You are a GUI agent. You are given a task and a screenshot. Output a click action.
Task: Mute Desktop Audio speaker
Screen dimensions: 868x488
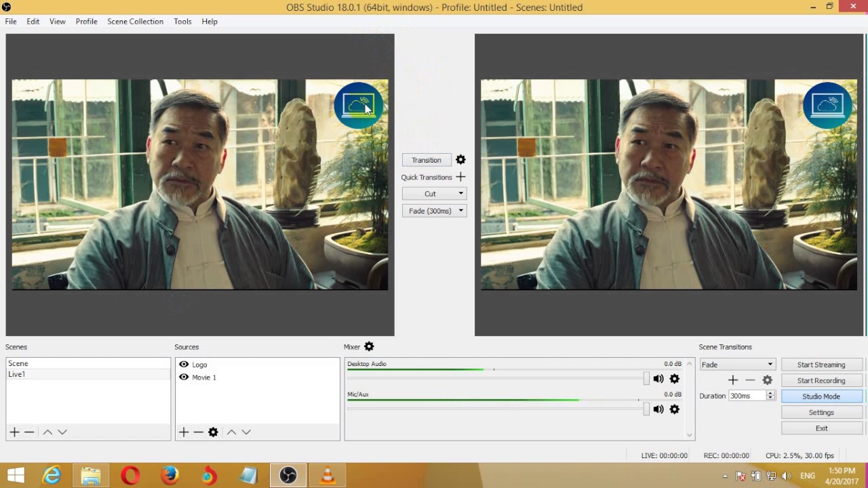(658, 379)
